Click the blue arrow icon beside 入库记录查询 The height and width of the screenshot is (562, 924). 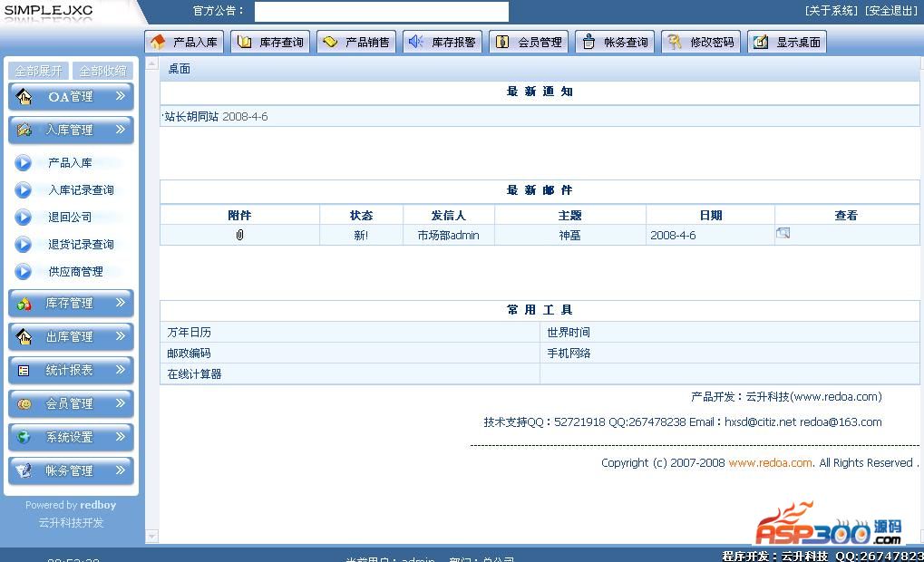coord(23,189)
